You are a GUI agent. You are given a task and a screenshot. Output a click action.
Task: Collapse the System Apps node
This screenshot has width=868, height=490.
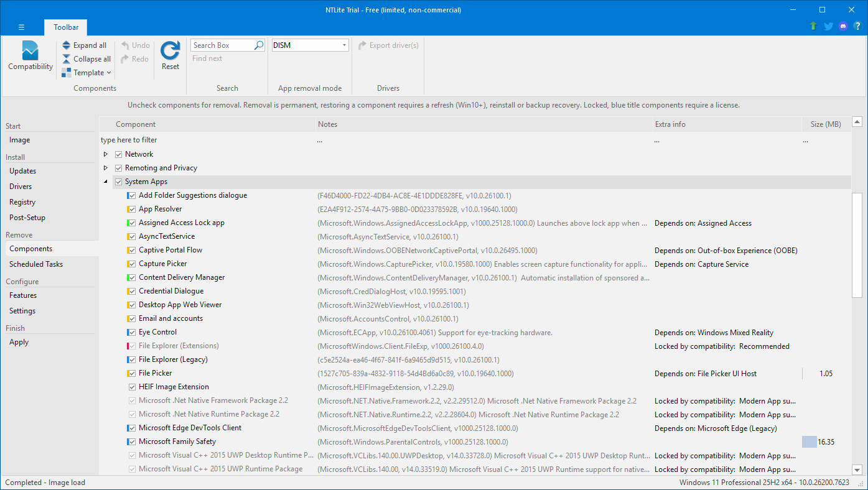coord(106,182)
